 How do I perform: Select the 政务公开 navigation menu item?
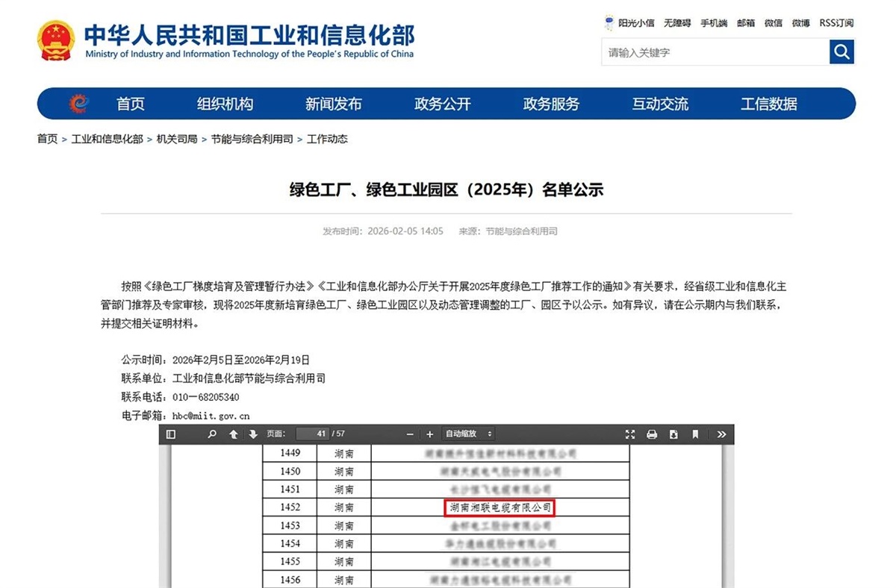tap(442, 104)
